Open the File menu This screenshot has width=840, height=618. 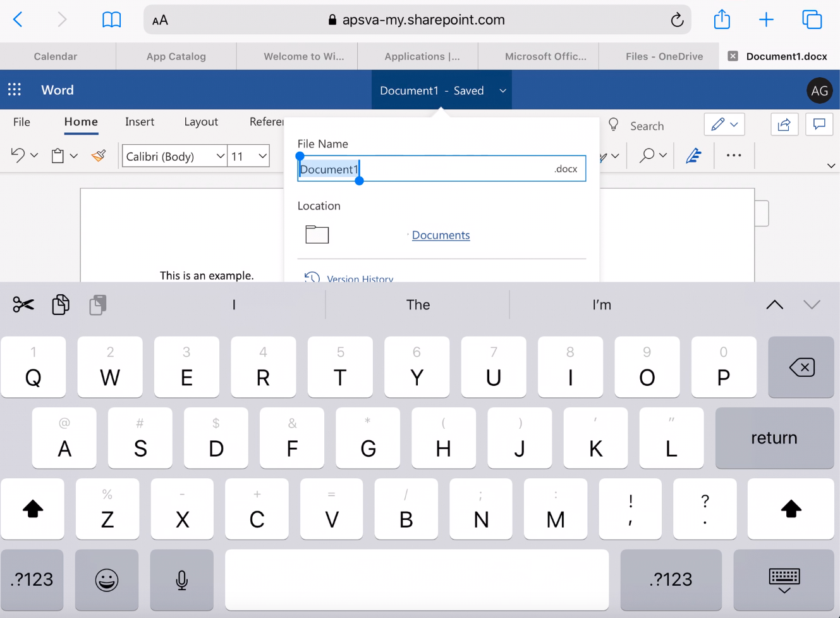(21, 121)
